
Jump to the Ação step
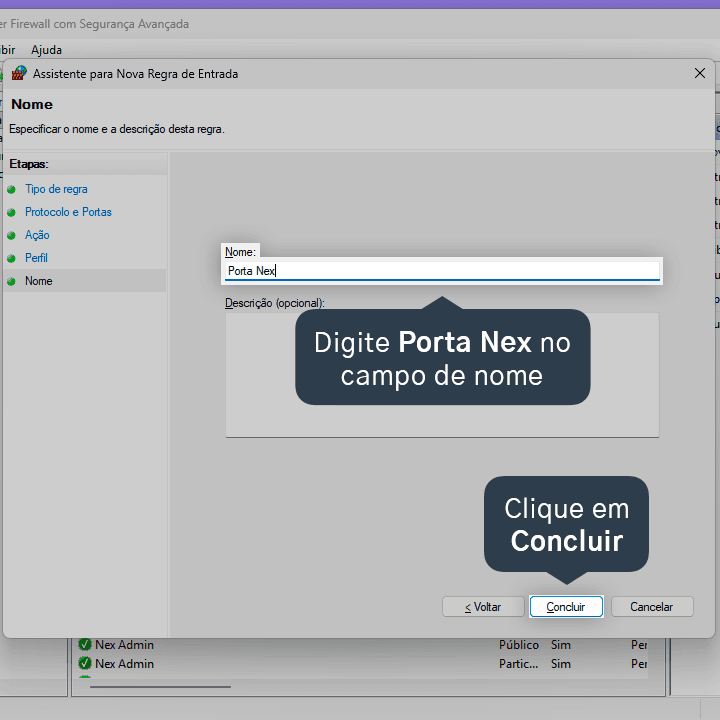coord(37,235)
